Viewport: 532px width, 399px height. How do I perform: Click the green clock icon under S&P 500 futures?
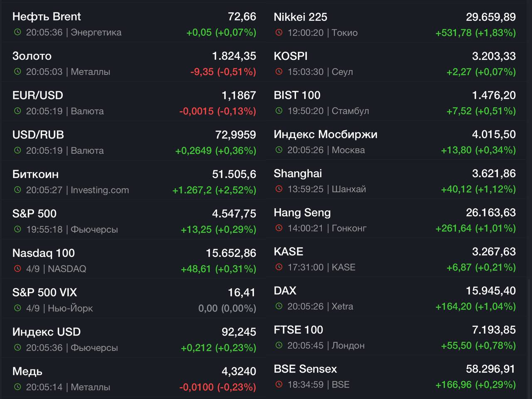[x=17, y=229]
